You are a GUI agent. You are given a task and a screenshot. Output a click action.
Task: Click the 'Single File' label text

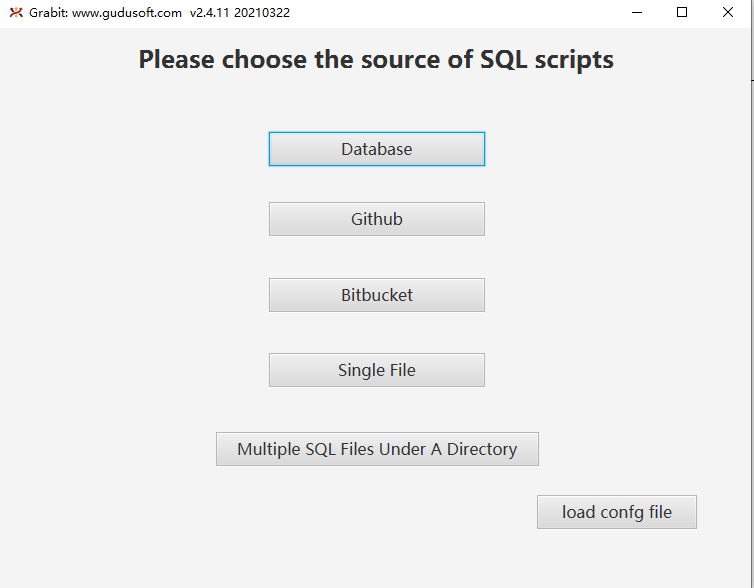[x=377, y=370]
